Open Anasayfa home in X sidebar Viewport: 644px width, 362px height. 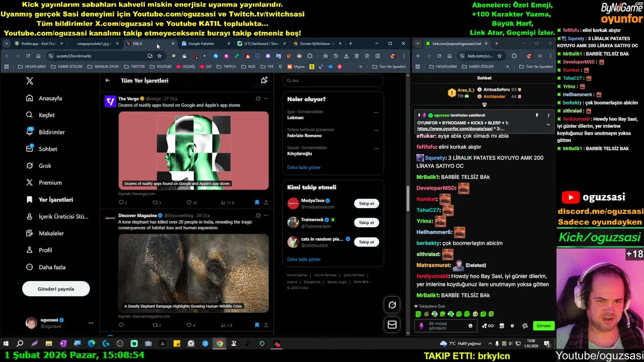coord(44,98)
